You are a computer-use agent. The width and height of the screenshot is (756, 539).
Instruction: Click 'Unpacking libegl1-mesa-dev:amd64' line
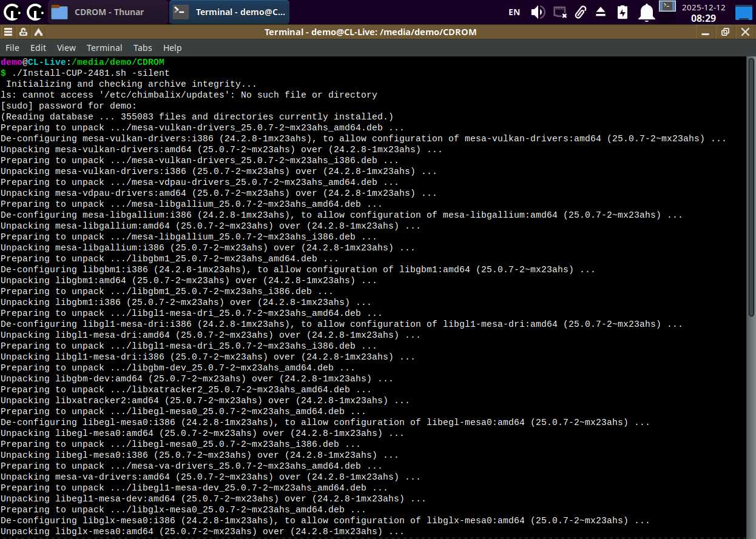click(213, 498)
